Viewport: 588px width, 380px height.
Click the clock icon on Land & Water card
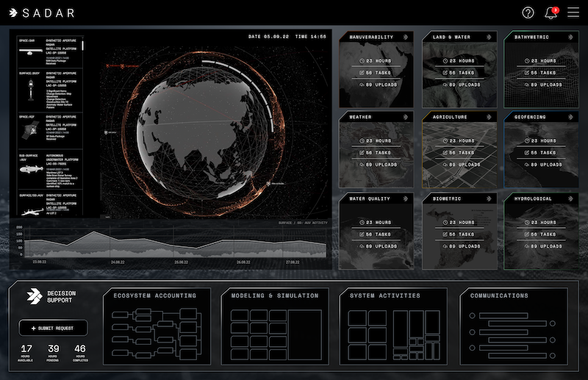445,61
